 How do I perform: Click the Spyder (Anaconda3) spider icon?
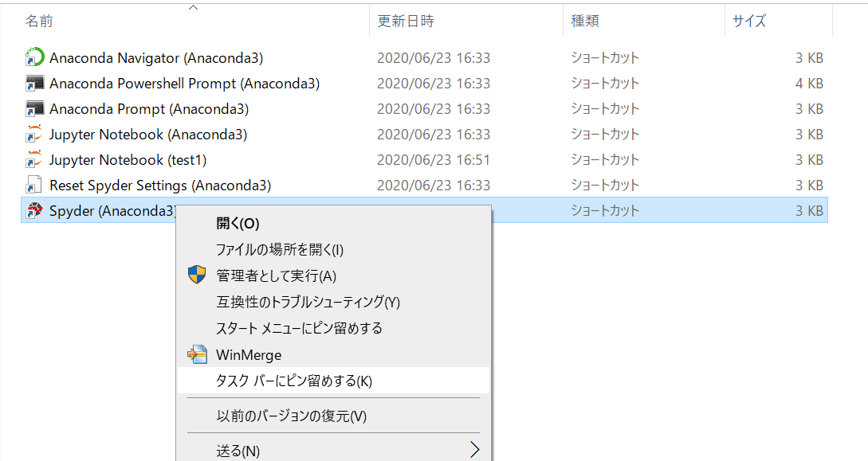coord(34,211)
